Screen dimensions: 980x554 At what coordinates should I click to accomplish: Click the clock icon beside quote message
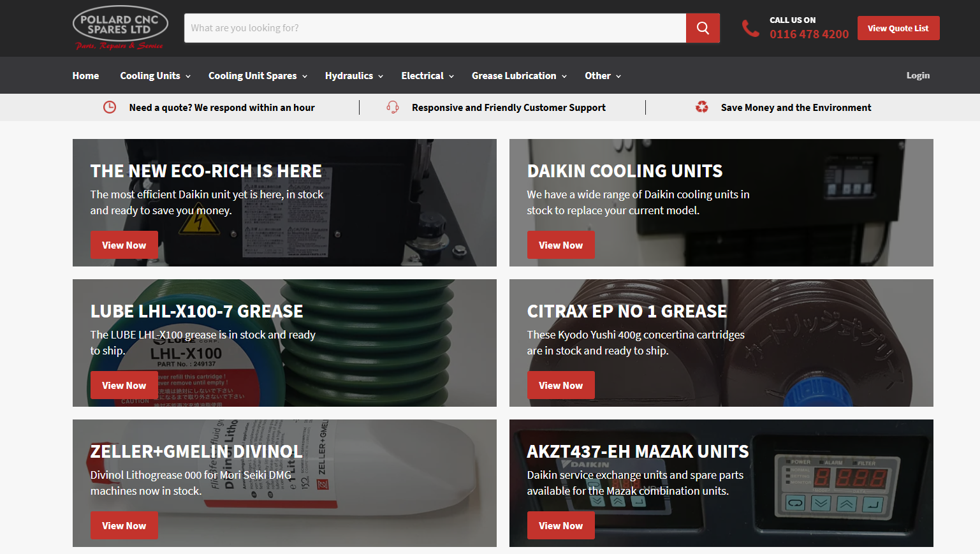point(110,107)
